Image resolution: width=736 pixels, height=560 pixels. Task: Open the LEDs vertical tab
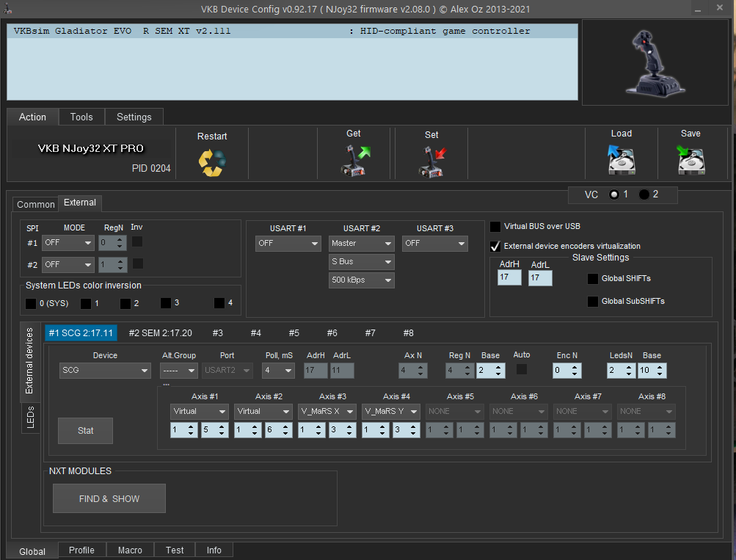(x=30, y=418)
